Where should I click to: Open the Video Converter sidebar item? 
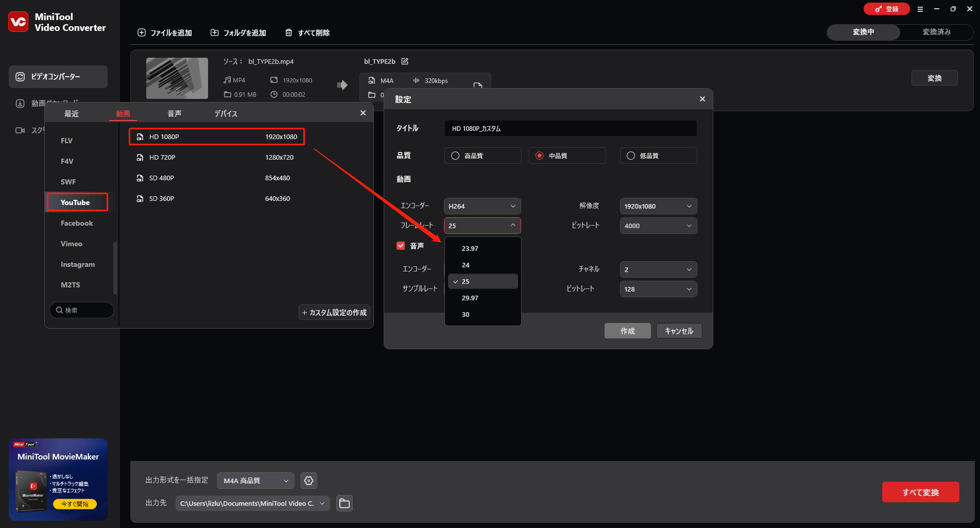(58, 77)
